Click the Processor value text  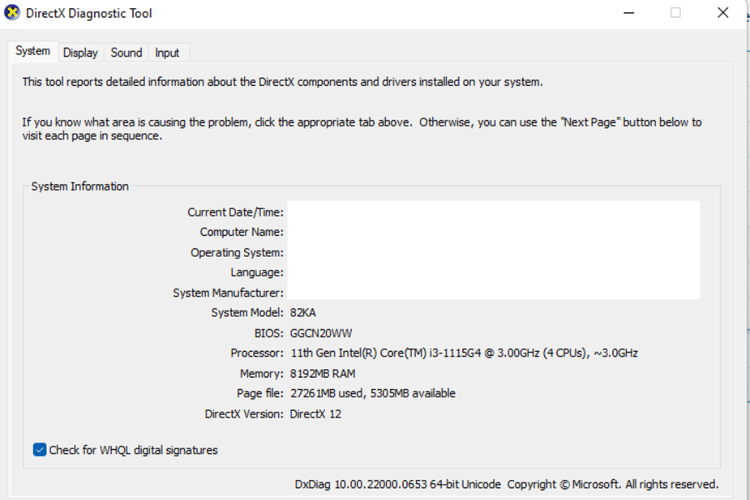[463, 353]
